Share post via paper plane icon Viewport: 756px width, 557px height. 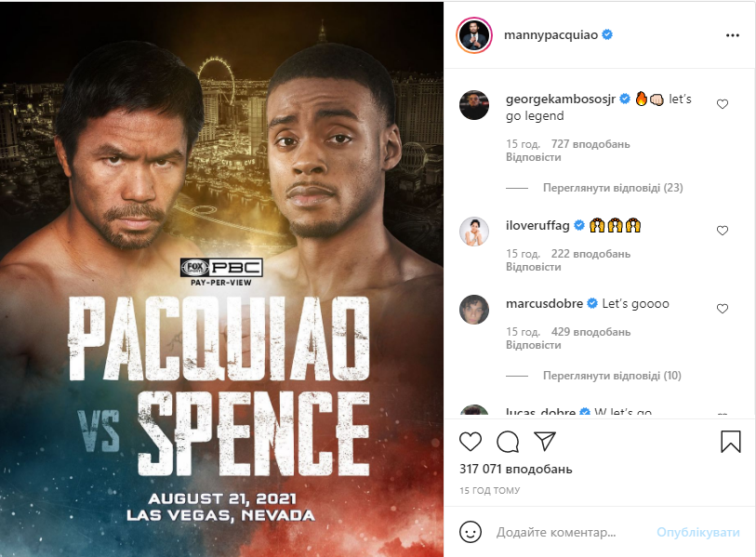(x=545, y=441)
